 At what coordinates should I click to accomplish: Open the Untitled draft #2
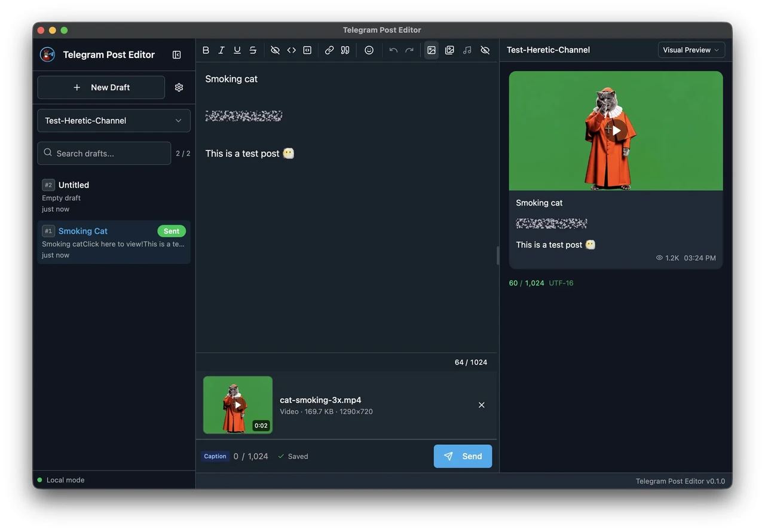[x=114, y=197]
